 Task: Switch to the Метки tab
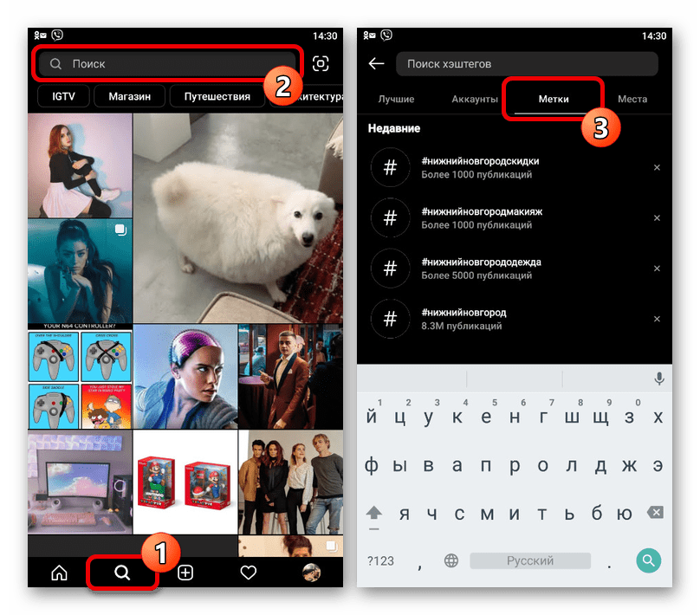[553, 99]
